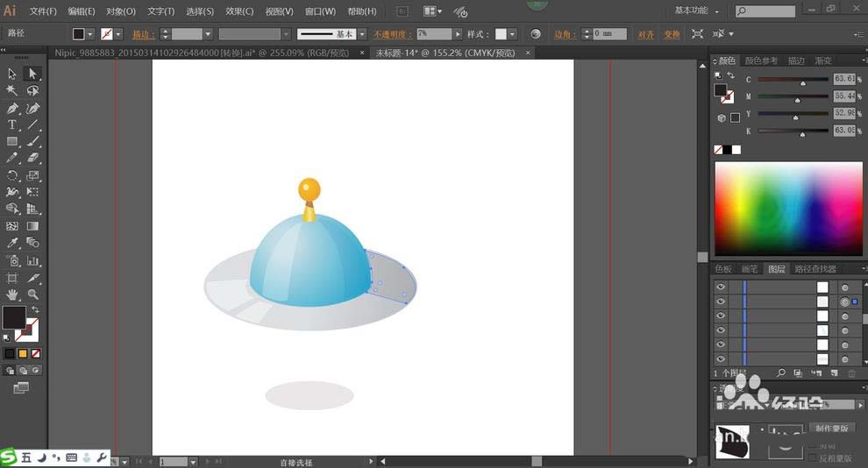Select the Line Segment tool
This screenshot has height=468, width=868.
point(32,125)
